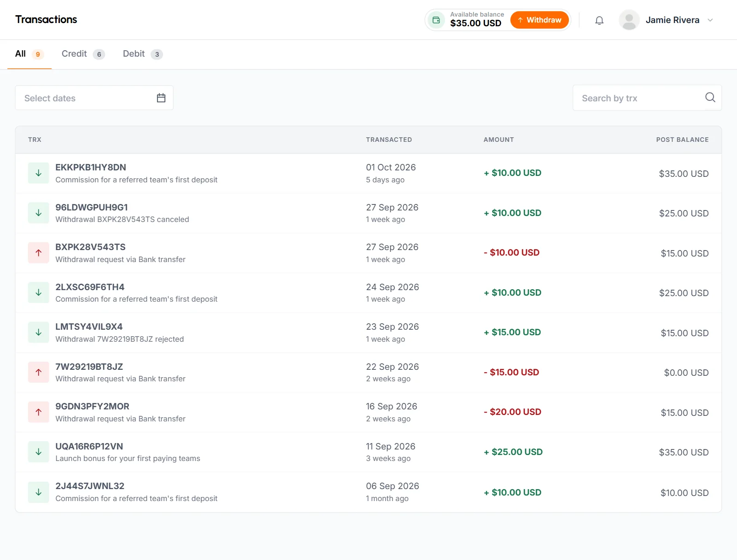This screenshot has height=560, width=737.
Task: Click transaction ID UQA16R6P12VN
Action: click(89, 446)
